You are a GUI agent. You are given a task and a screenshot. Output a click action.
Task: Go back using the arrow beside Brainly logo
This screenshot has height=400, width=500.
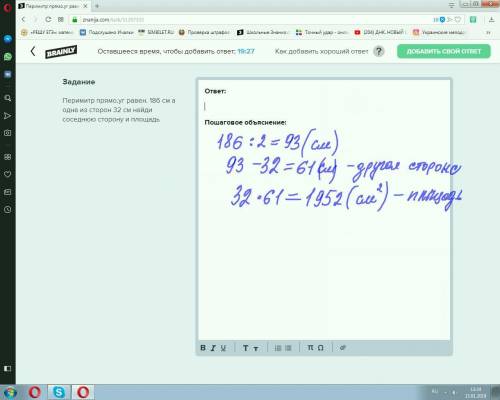pos(33,51)
